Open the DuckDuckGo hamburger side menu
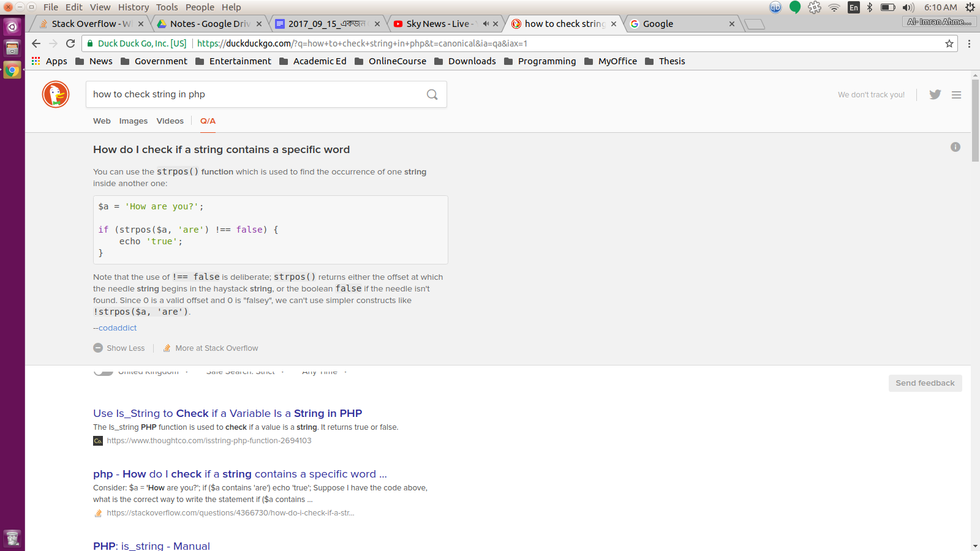 click(x=956, y=95)
